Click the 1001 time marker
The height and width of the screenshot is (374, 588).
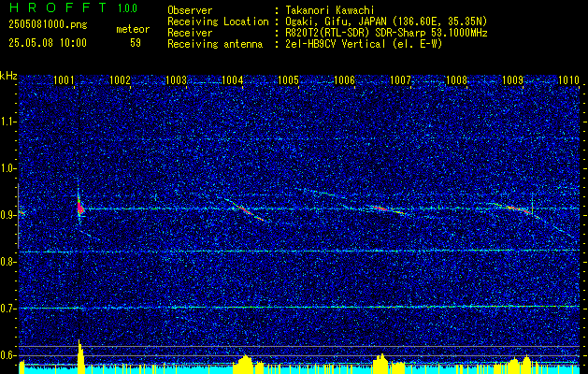[x=64, y=79]
